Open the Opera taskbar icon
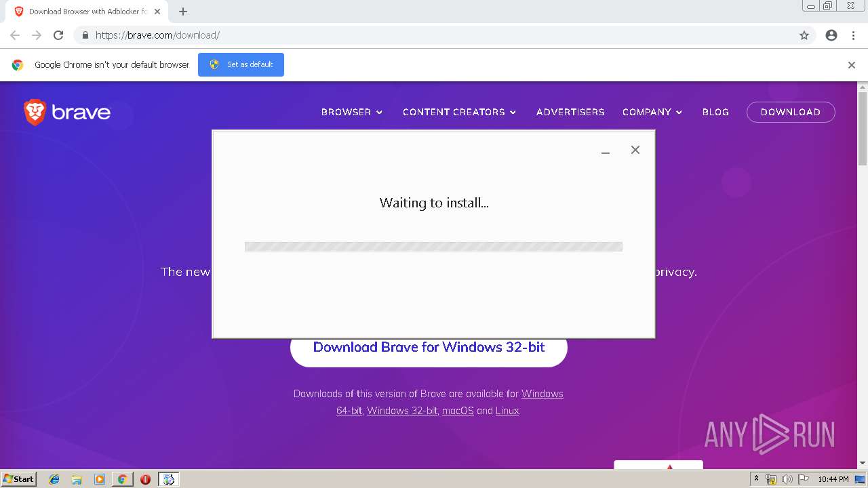The image size is (868, 488). pos(145,479)
